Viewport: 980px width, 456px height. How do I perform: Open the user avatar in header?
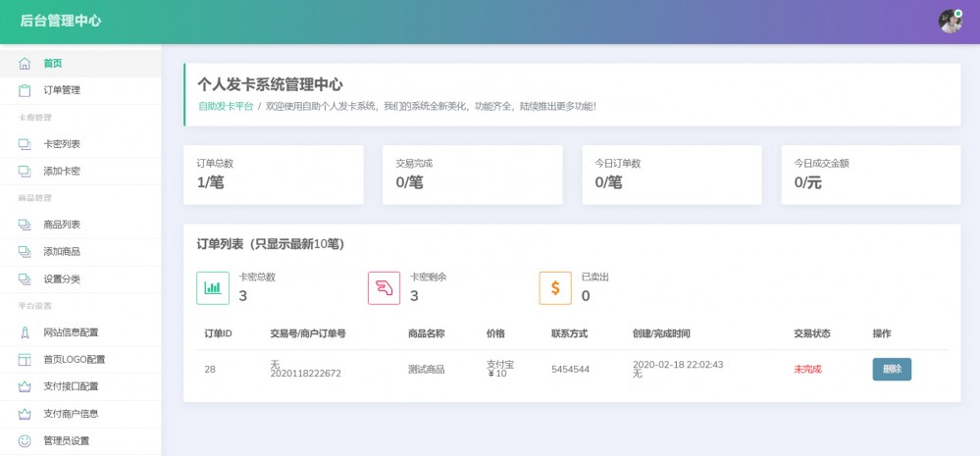(x=950, y=22)
